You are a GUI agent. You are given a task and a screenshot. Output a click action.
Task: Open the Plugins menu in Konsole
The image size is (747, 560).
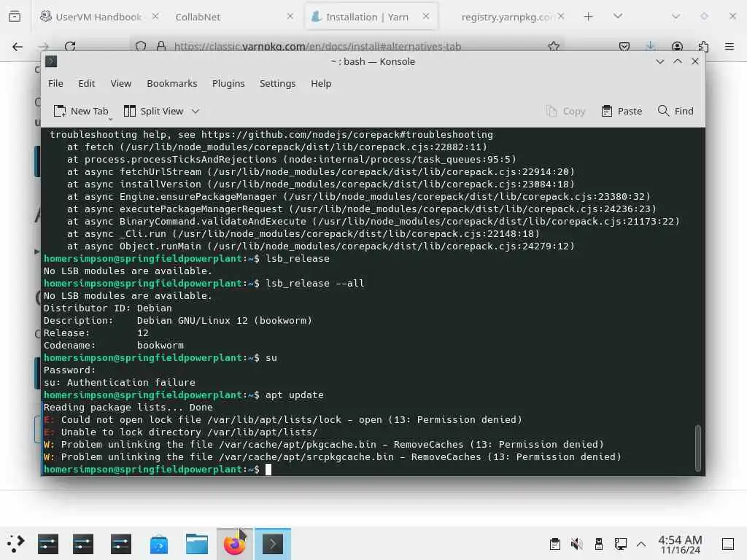click(x=228, y=83)
